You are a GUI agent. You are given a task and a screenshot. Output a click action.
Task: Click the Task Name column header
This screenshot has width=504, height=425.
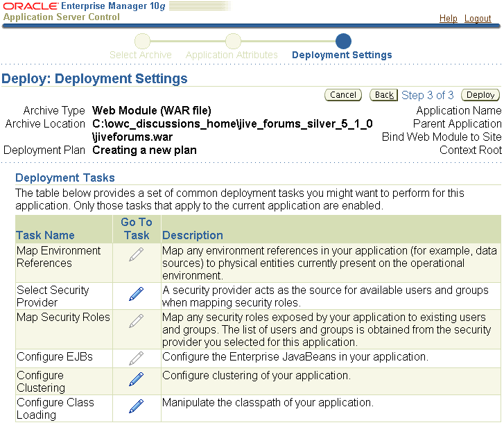click(x=45, y=235)
